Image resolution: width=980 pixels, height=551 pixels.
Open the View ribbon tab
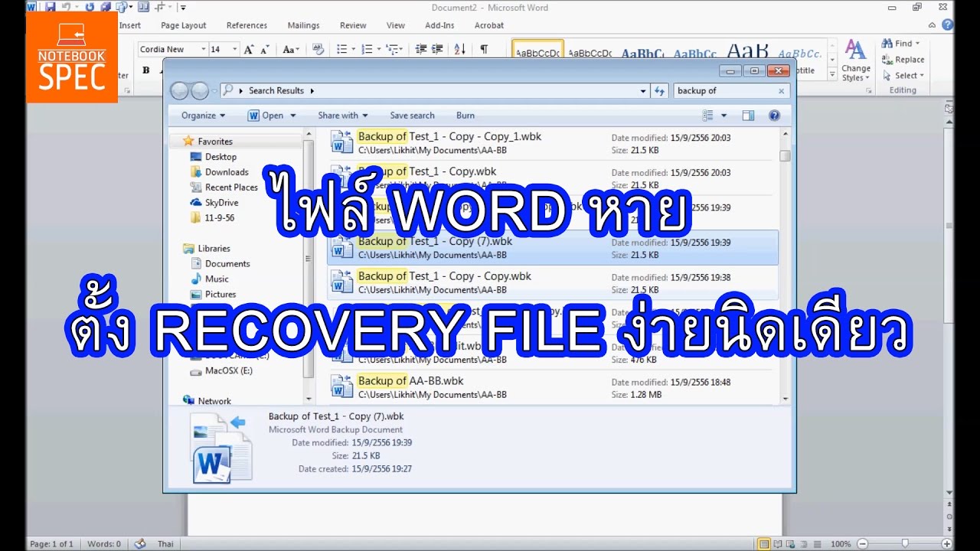[396, 25]
